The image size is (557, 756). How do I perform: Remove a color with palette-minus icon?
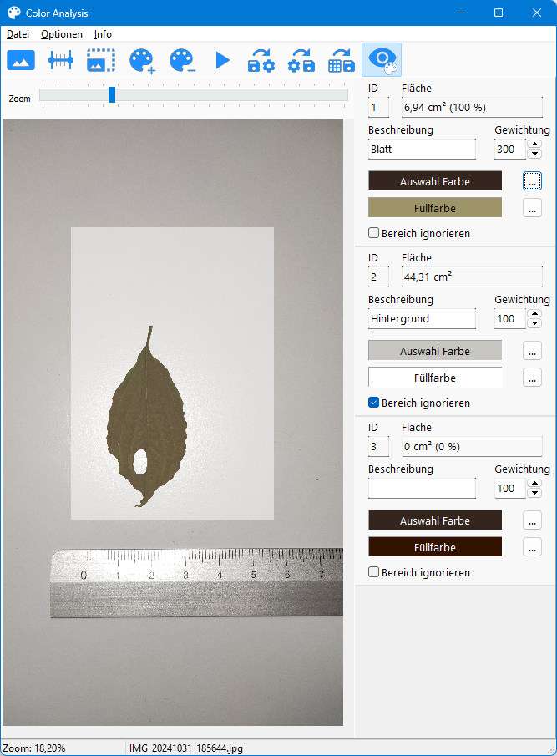(x=182, y=60)
